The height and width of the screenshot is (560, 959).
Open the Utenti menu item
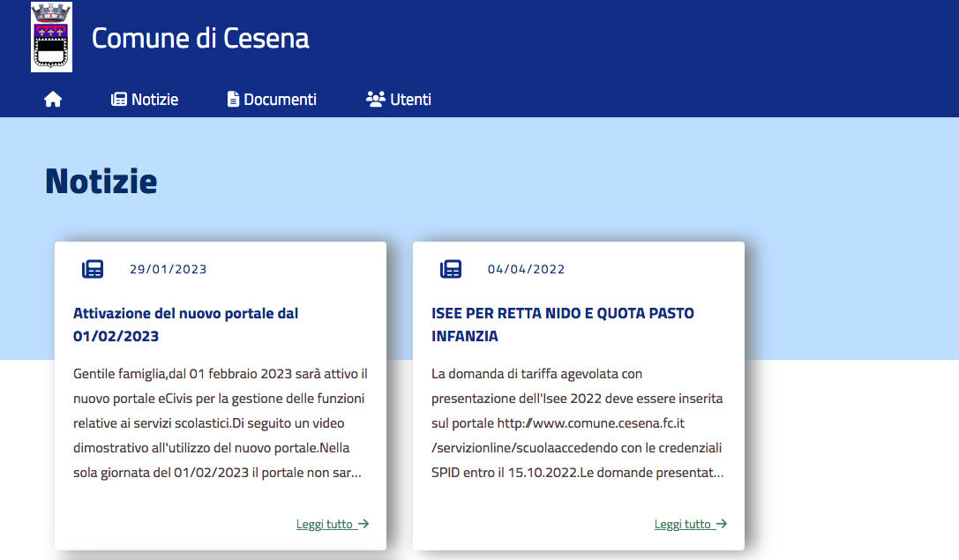pos(410,100)
